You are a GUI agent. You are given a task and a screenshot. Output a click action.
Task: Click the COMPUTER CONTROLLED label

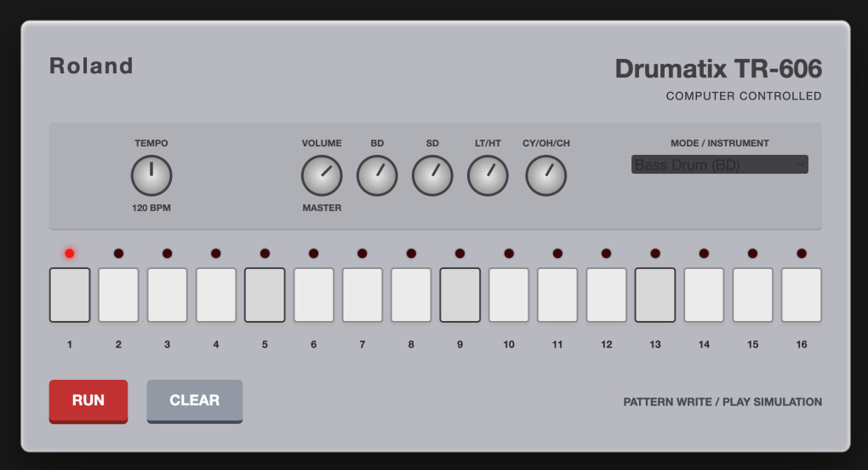[x=744, y=96]
